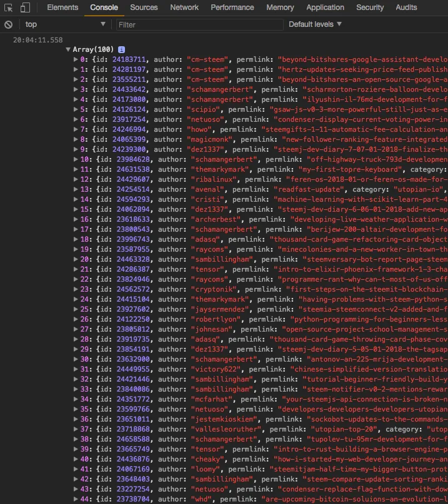Select the Audits tab
Viewport: 448px width, 504px height.
click(x=406, y=7)
